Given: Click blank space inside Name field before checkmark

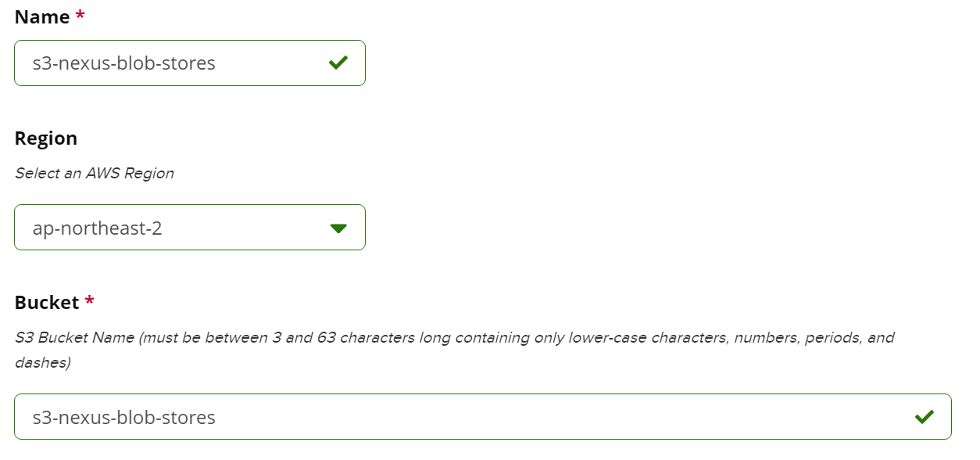Looking at the screenshot, I should point(270,63).
